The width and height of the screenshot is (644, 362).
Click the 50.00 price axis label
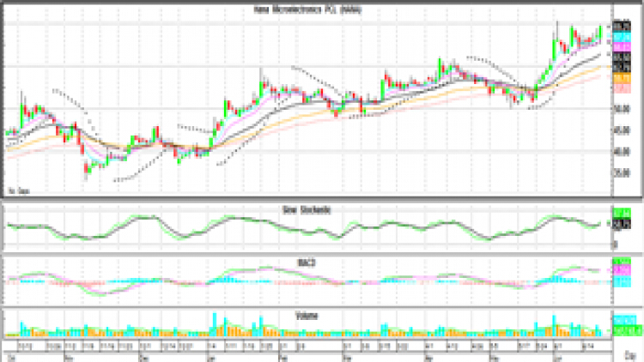(622, 109)
